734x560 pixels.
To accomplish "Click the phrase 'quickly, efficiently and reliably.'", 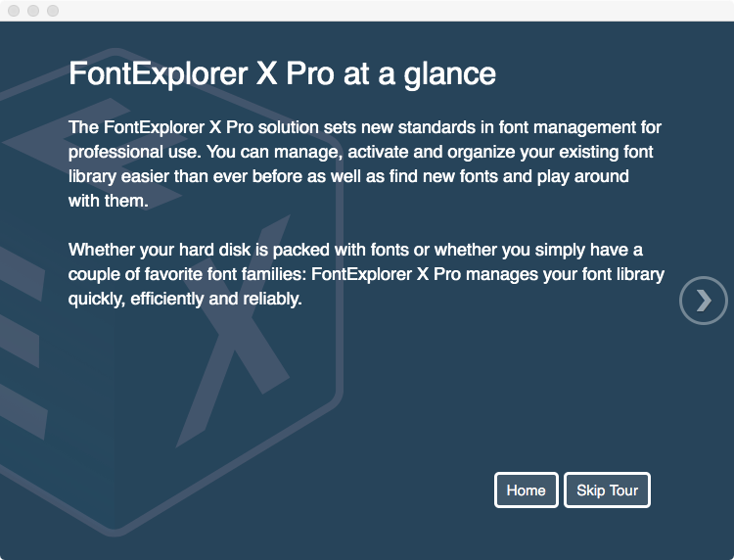I will point(185,299).
